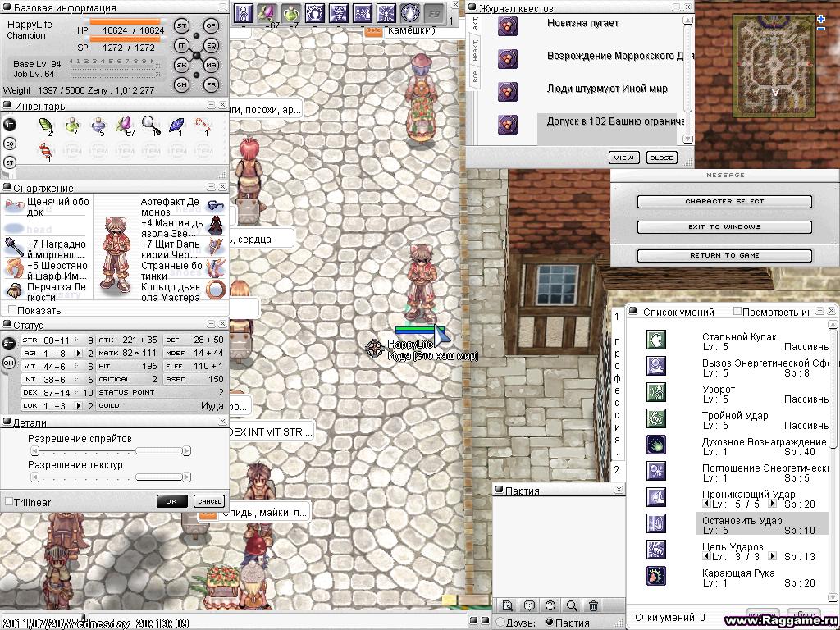Select the Друзья radio button
The image size is (840, 630).
tap(500, 623)
